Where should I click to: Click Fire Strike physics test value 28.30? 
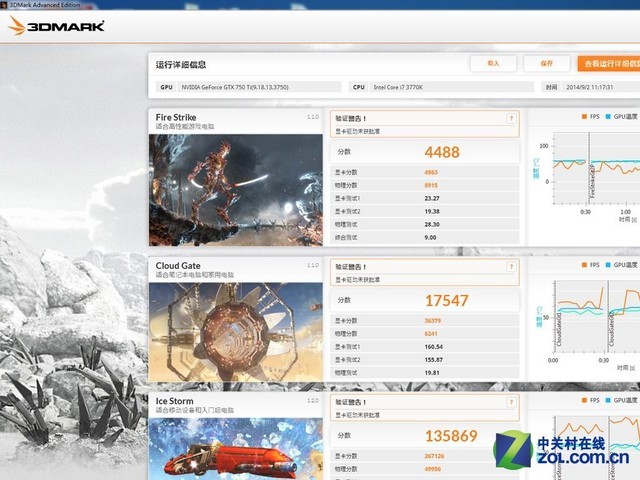coord(432,224)
